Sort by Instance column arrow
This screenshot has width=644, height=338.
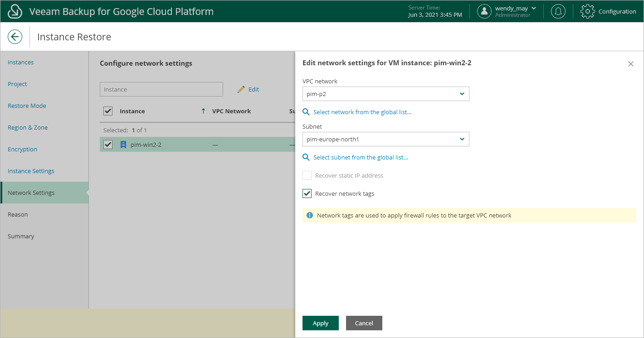click(203, 111)
